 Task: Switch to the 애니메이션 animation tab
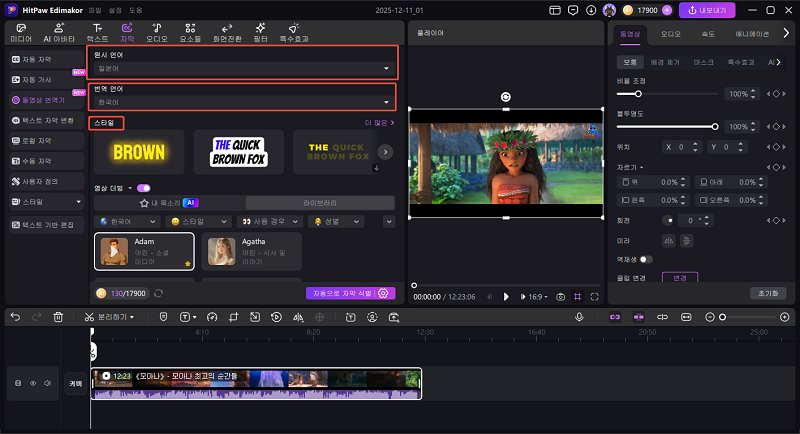[752, 34]
